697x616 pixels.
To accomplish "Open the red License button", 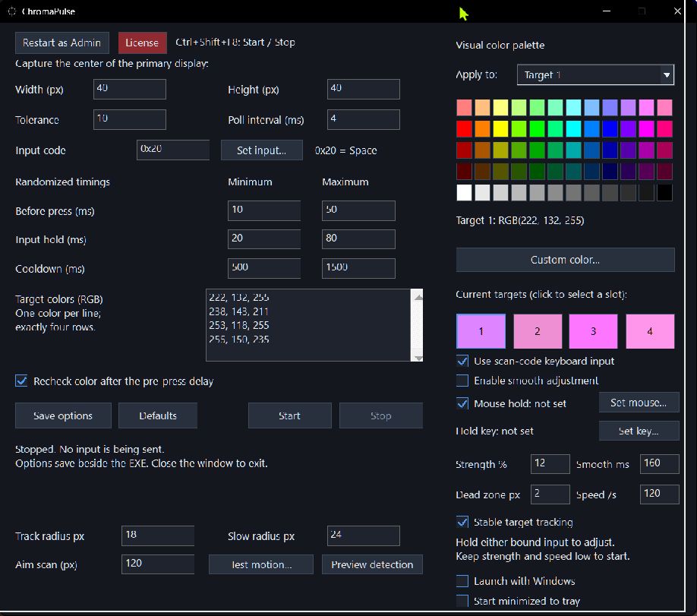I will tap(142, 43).
